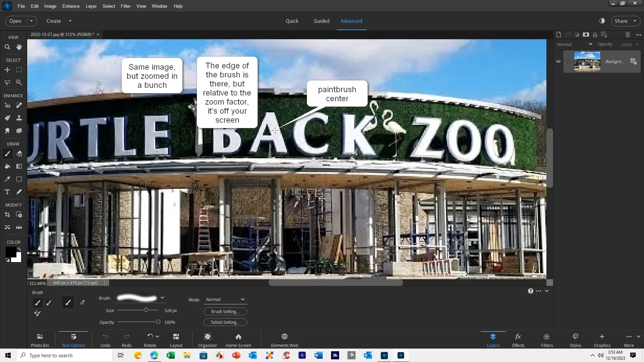644x362 pixels.
Task: Select the Clone Stamp tool
Action: pyautogui.click(x=19, y=118)
